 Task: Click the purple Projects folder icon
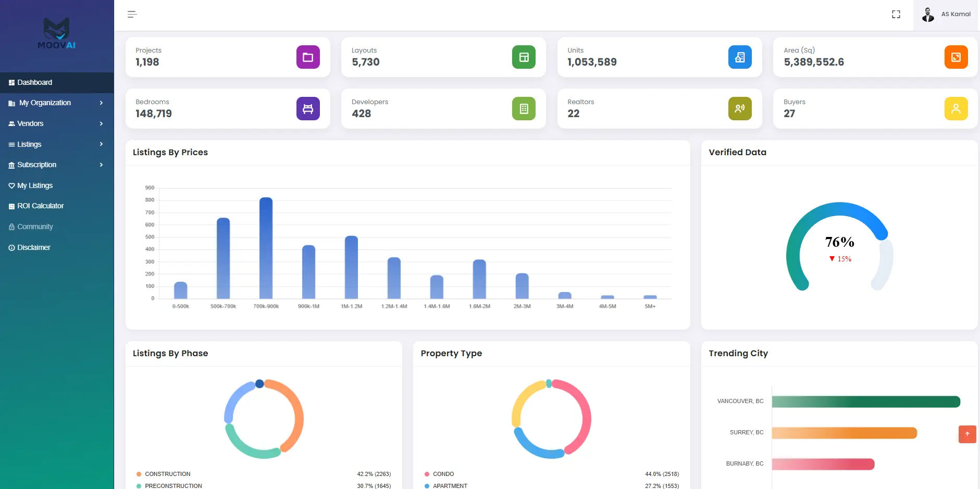click(x=308, y=57)
